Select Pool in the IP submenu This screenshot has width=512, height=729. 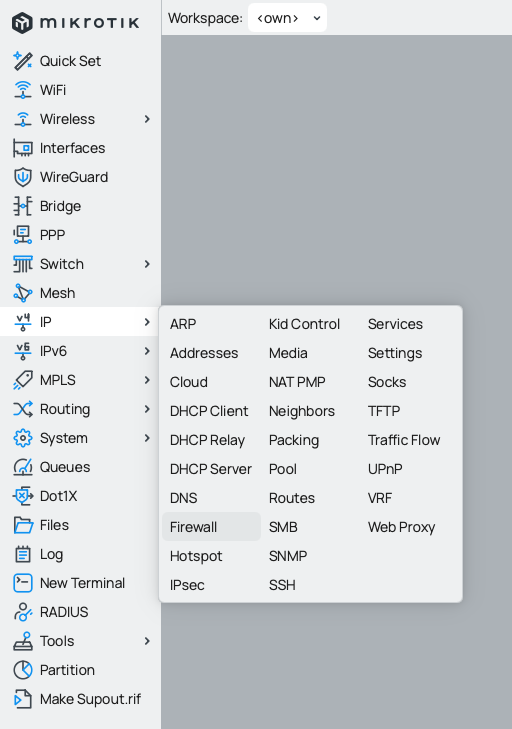point(283,469)
